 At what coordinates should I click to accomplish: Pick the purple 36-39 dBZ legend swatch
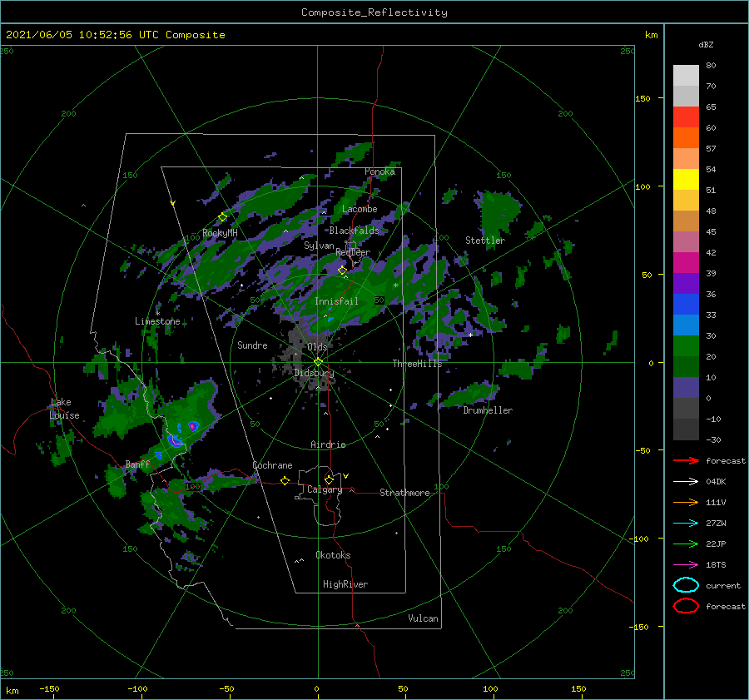click(x=686, y=284)
